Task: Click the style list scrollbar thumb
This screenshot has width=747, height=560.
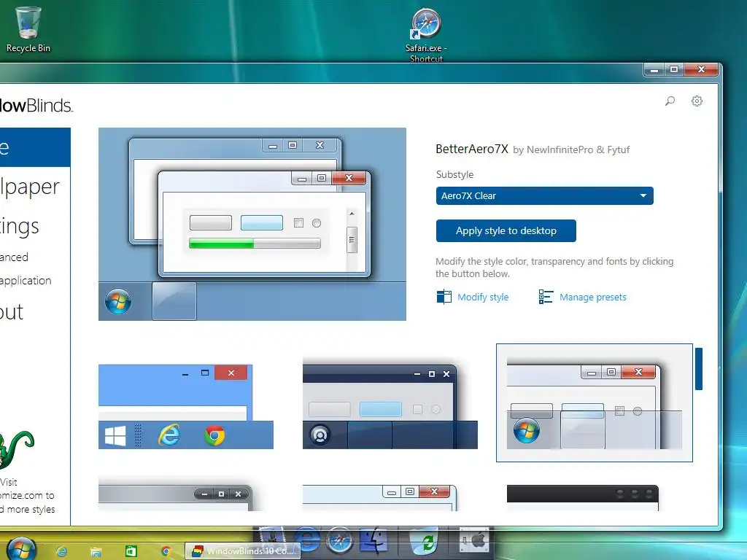Action: (698, 368)
